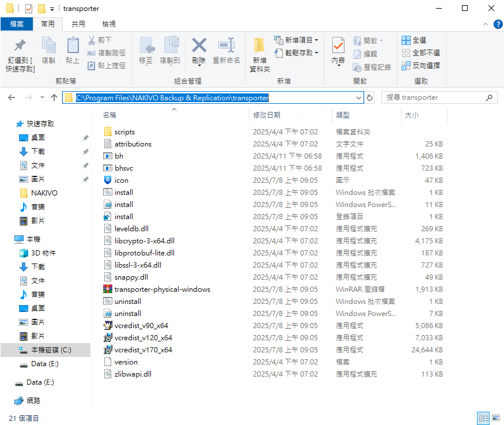The width and height of the screenshot is (504, 425).
Task: Click the 貼上 paste clipboard icon
Action: click(x=73, y=45)
